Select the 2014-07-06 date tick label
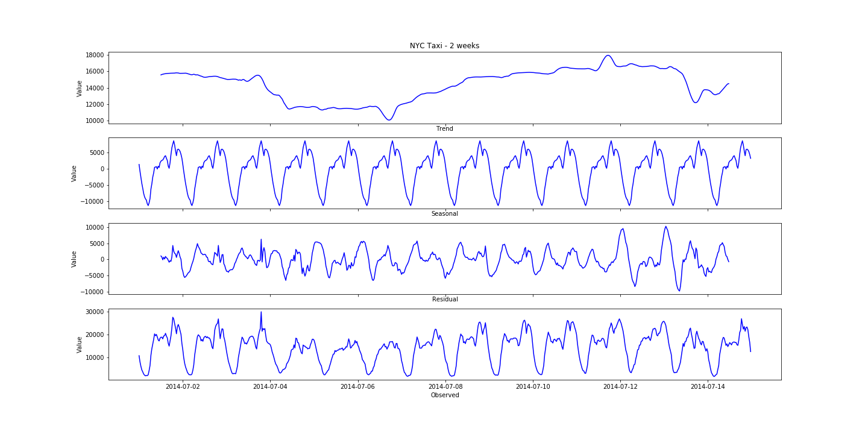The image size is (868, 434). tap(357, 387)
